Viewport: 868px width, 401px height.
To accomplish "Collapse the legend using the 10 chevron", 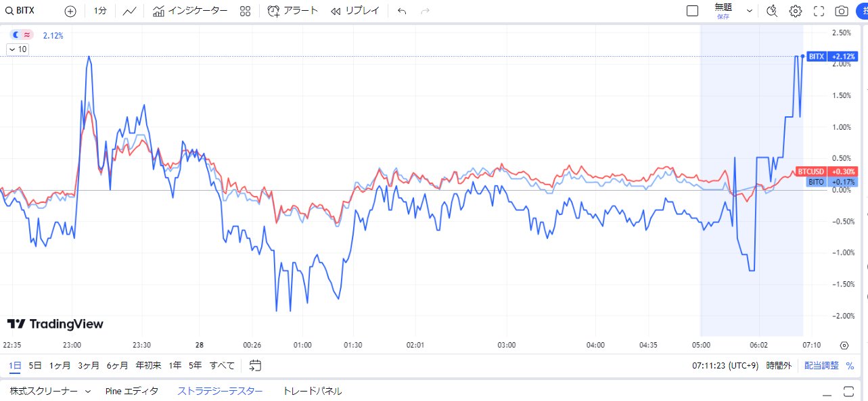I will (x=17, y=49).
